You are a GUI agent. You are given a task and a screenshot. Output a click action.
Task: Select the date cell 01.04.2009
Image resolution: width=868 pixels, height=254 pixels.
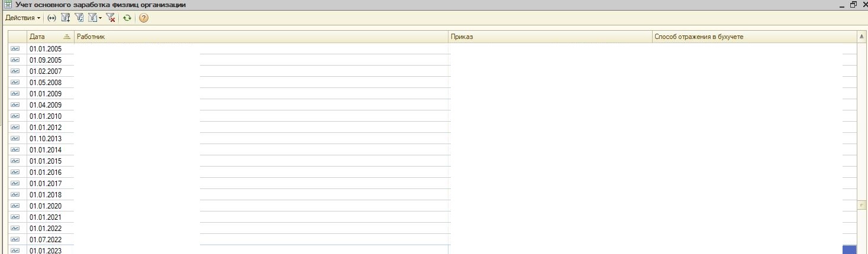[x=50, y=105]
